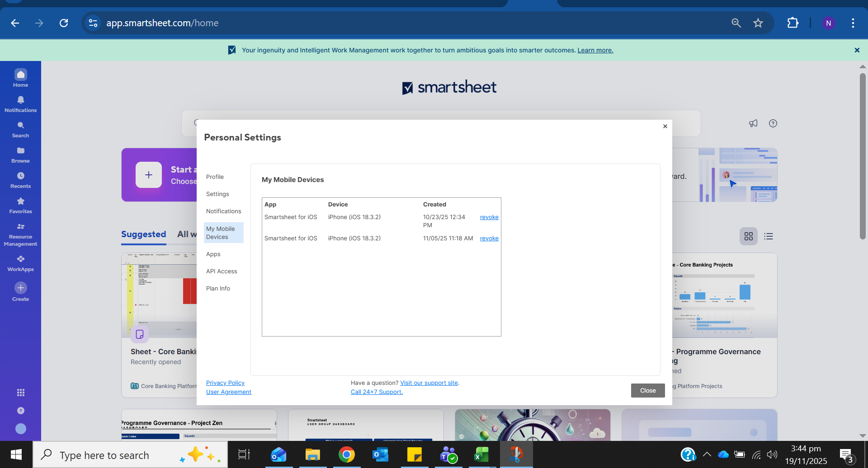Image resolution: width=868 pixels, height=468 pixels.
Task: Click the zoom magnifier in address bar
Action: [x=736, y=23]
